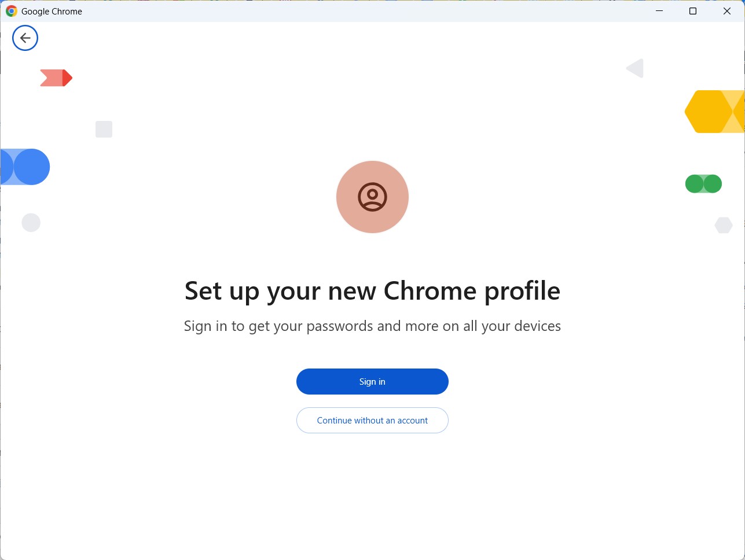Click the Chrome logo in title bar
The image size is (745, 560).
pos(12,11)
